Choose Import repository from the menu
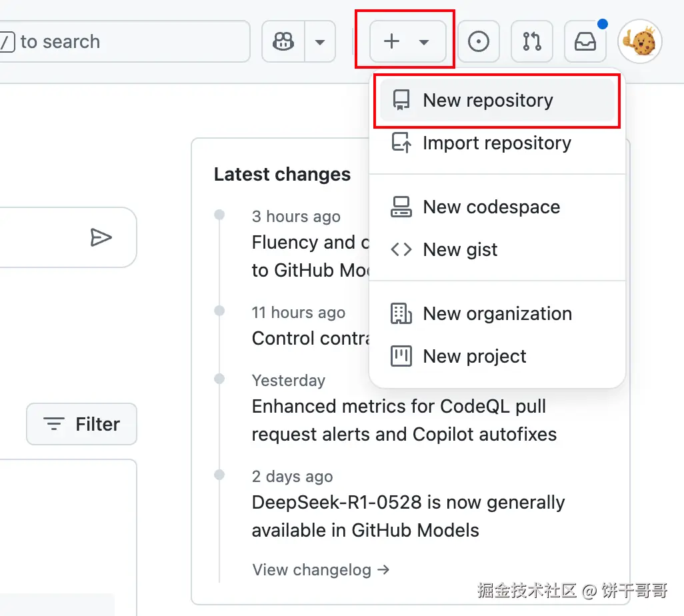Viewport: 684px width, 616px height. click(x=497, y=143)
